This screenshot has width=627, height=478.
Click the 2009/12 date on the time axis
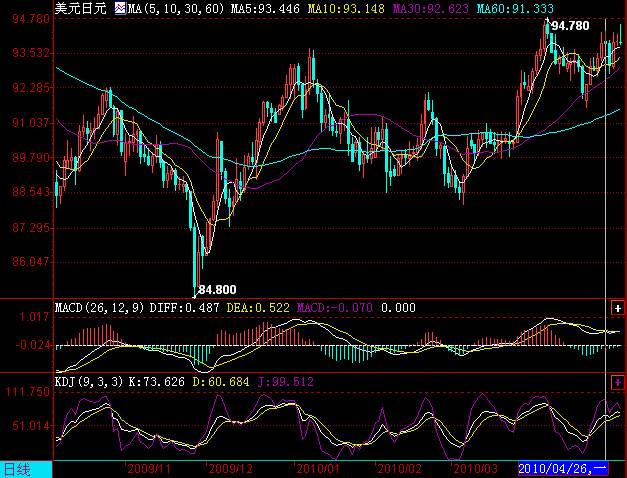click(231, 469)
